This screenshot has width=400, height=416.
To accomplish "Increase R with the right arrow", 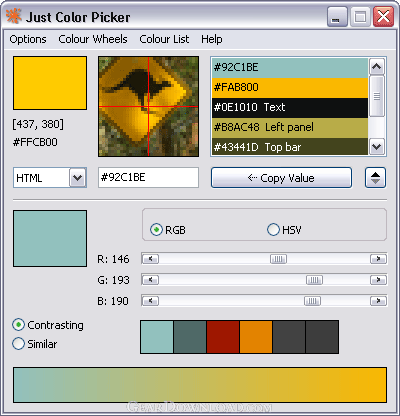I will (378, 259).
